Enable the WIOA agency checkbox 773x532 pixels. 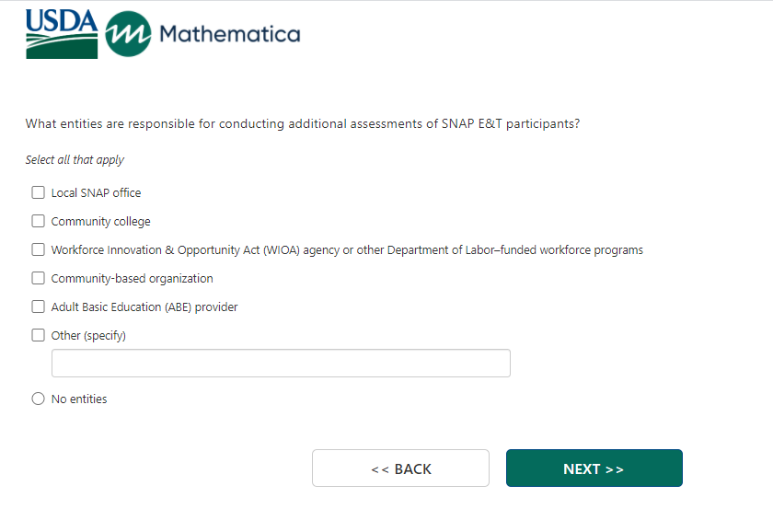click(38, 249)
